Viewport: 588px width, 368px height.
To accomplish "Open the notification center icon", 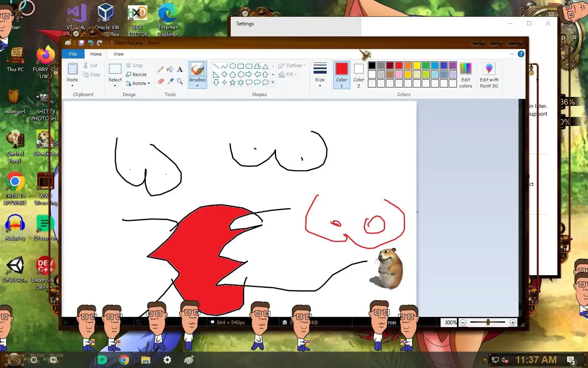I will [x=571, y=360].
